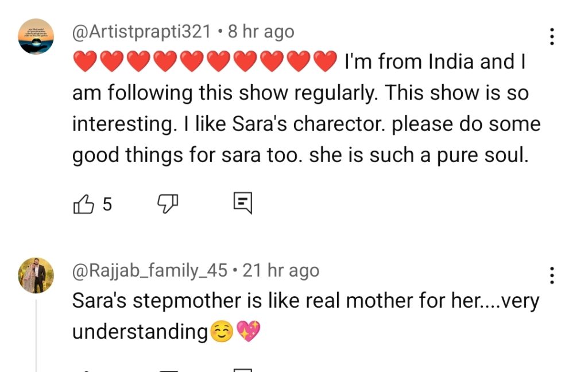
Task: Like the comment by @Artistprapti321
Action: click(84, 204)
